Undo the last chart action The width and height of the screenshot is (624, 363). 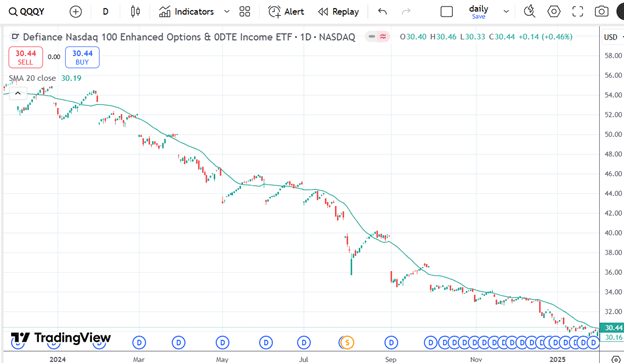click(x=382, y=12)
